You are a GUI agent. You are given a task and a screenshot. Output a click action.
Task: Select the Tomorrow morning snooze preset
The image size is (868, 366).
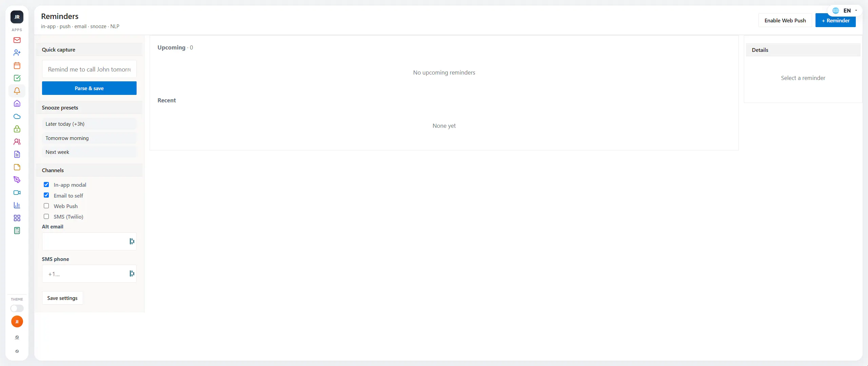[x=89, y=138]
